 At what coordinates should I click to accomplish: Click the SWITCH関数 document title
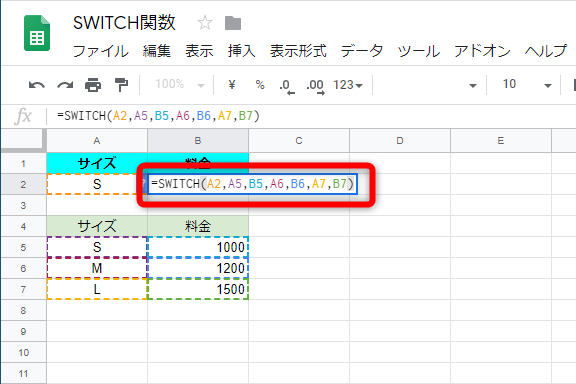[x=124, y=23]
